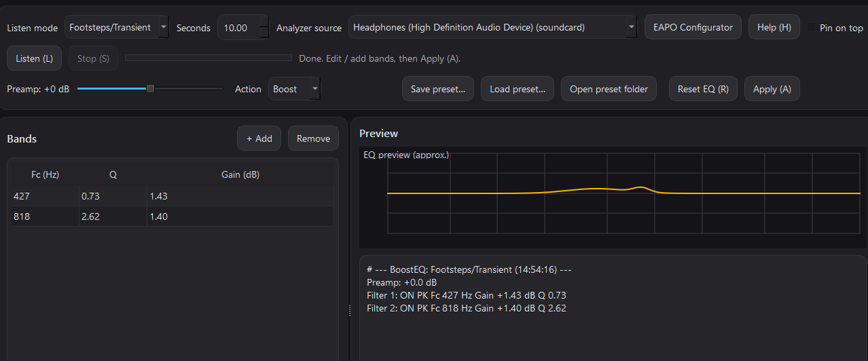Click the Load preset... button
The width and height of the screenshot is (868, 361).
point(518,89)
